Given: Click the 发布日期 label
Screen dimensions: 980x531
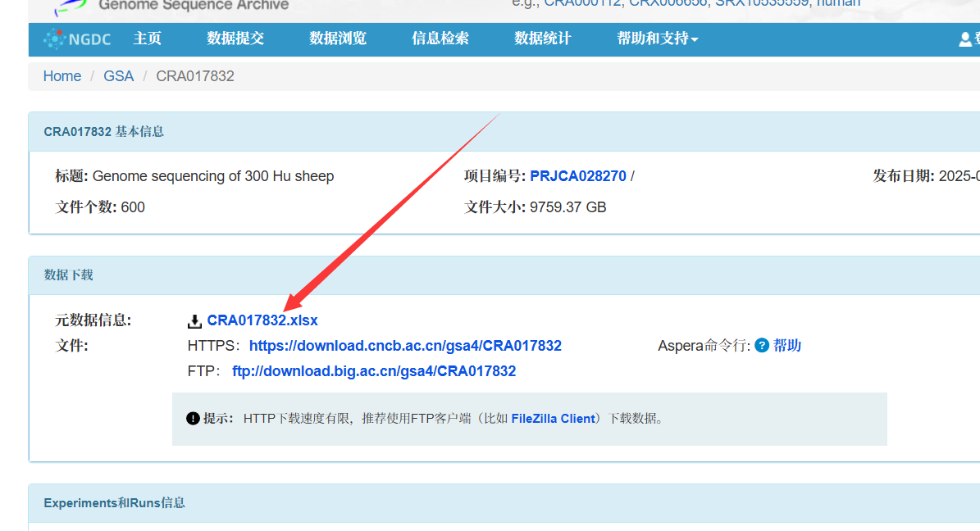Looking at the screenshot, I should click(904, 176).
